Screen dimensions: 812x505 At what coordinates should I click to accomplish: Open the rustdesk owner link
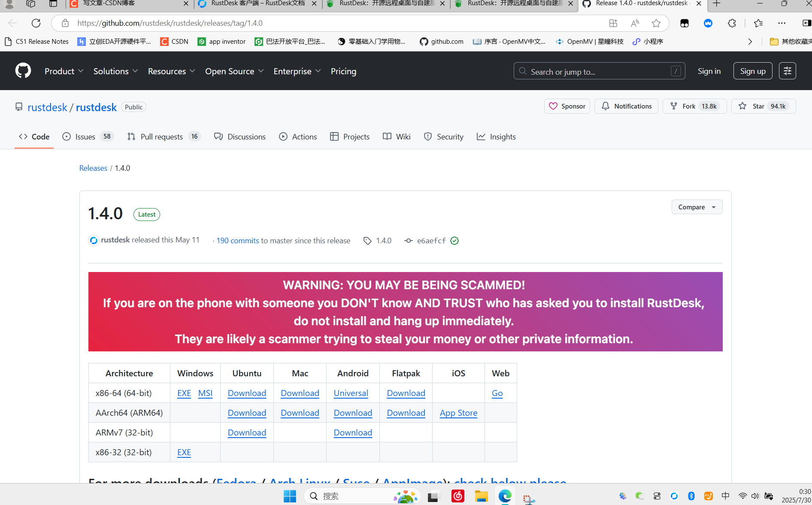[x=47, y=107]
